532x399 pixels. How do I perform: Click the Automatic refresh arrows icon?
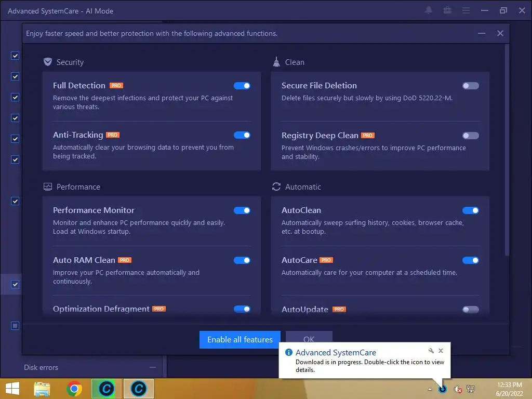pos(276,187)
